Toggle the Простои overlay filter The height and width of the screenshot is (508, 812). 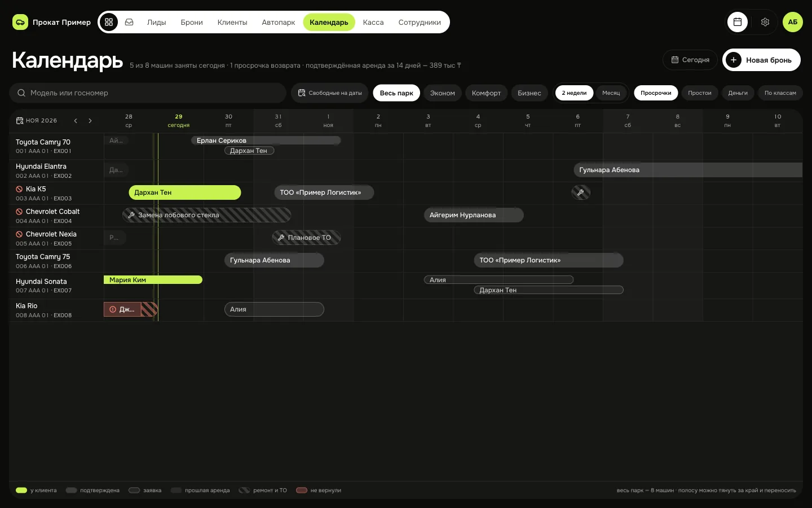click(700, 93)
